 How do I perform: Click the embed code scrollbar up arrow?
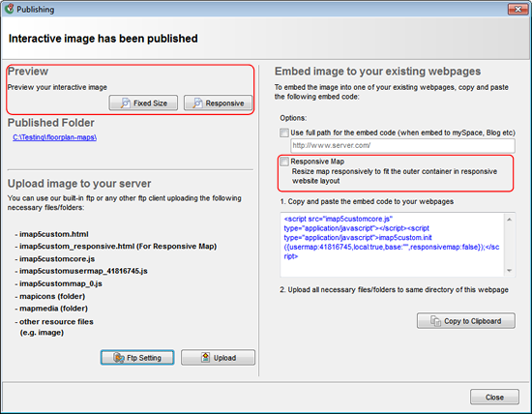coord(509,220)
